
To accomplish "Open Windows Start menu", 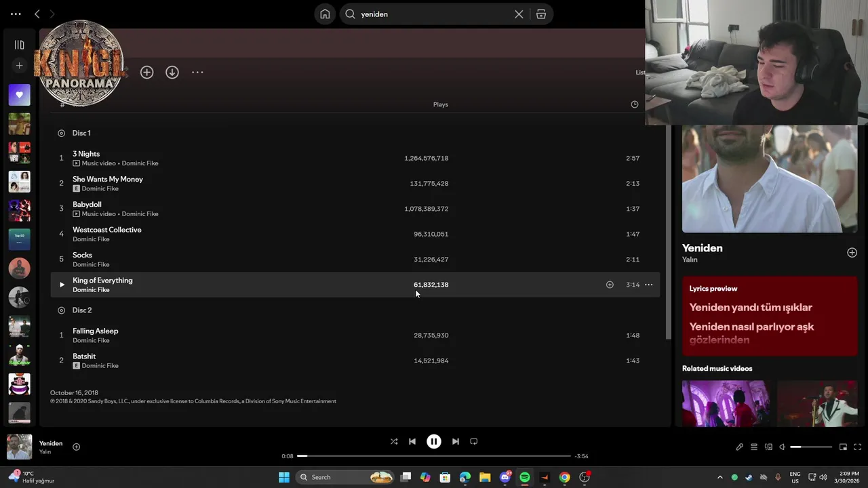I will [x=283, y=477].
